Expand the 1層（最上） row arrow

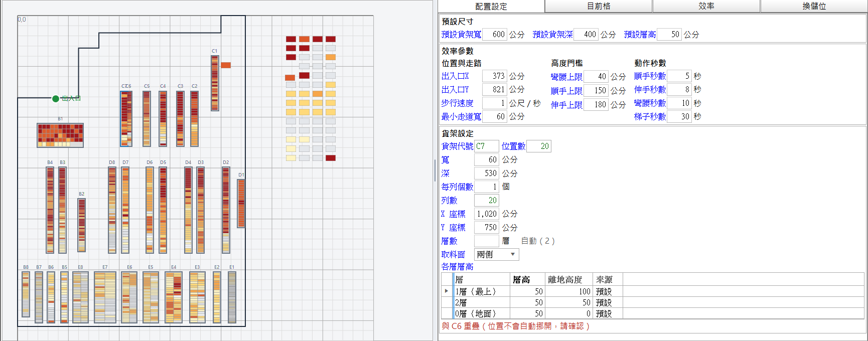pyautogui.click(x=447, y=291)
